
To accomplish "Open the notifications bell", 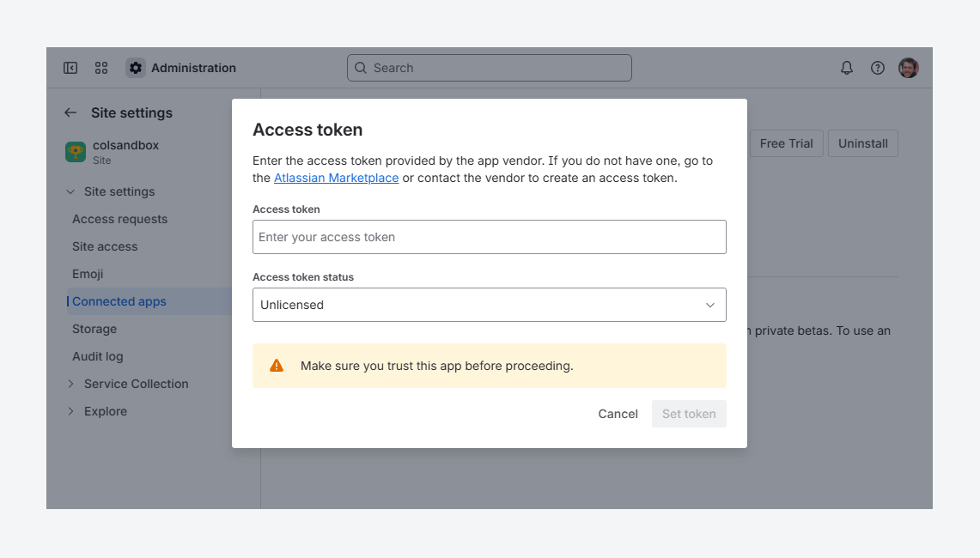I will point(846,68).
